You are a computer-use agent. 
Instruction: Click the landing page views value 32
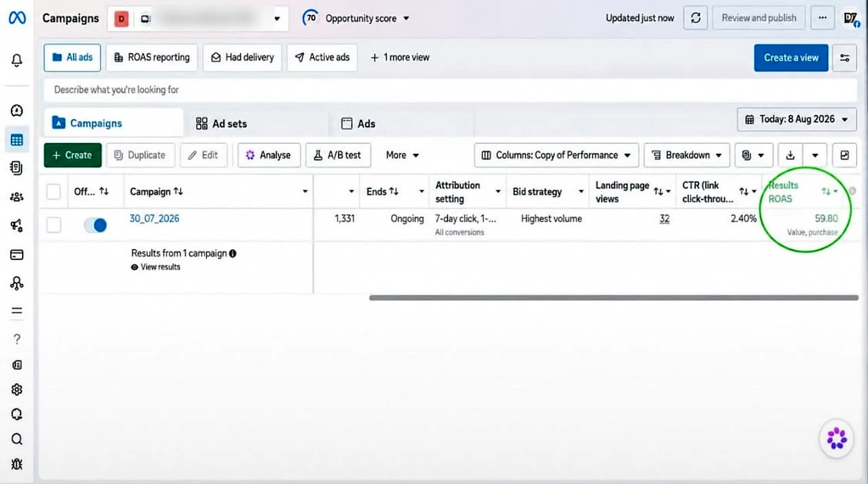[664, 219]
